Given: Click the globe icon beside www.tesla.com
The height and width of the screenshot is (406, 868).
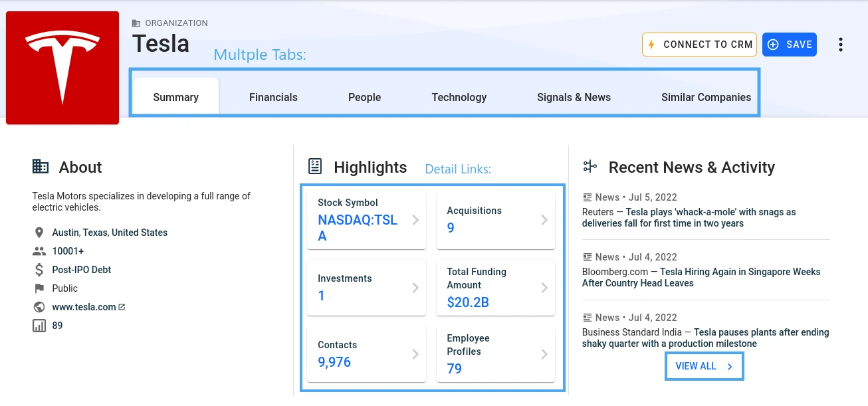Looking at the screenshot, I should pyautogui.click(x=39, y=307).
